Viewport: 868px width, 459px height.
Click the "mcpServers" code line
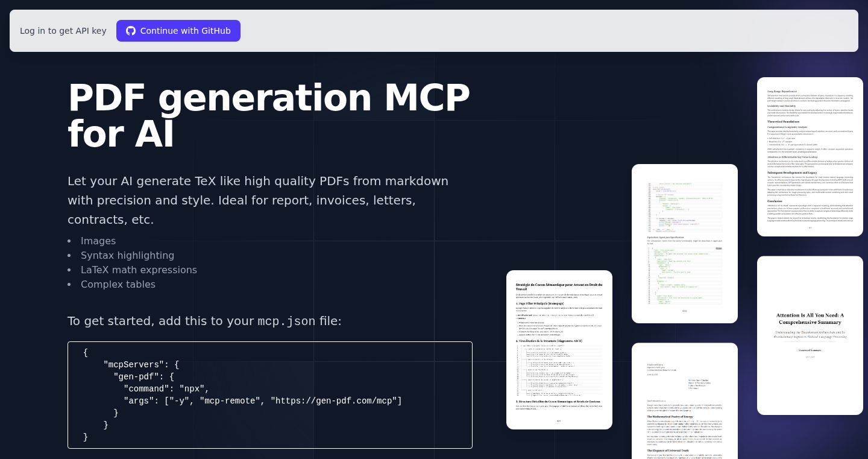(x=141, y=365)
